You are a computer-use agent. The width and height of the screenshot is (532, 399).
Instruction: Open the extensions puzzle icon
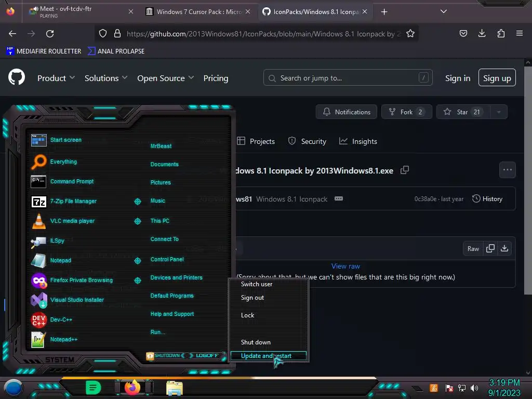501,33
